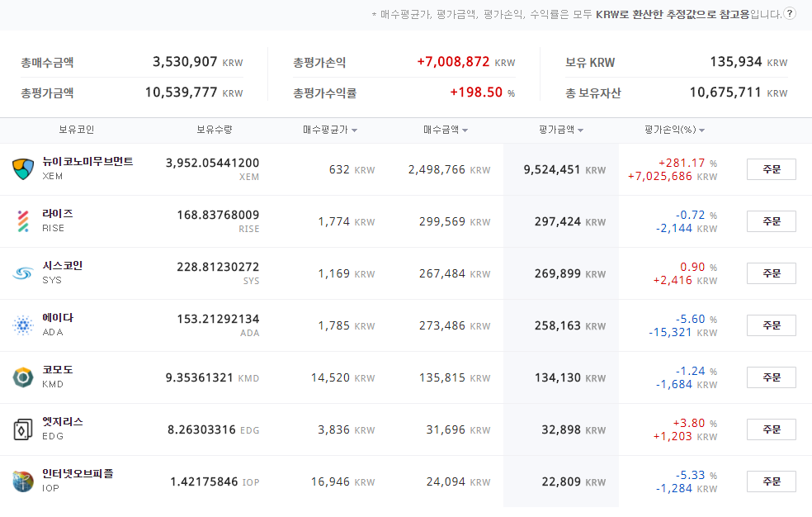This screenshot has height=517, width=812.
Task: Click the NEM (XEM) coin icon
Action: tap(21, 169)
